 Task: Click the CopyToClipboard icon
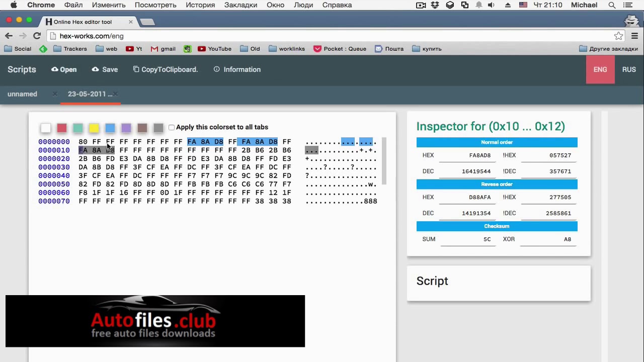pyautogui.click(x=136, y=69)
